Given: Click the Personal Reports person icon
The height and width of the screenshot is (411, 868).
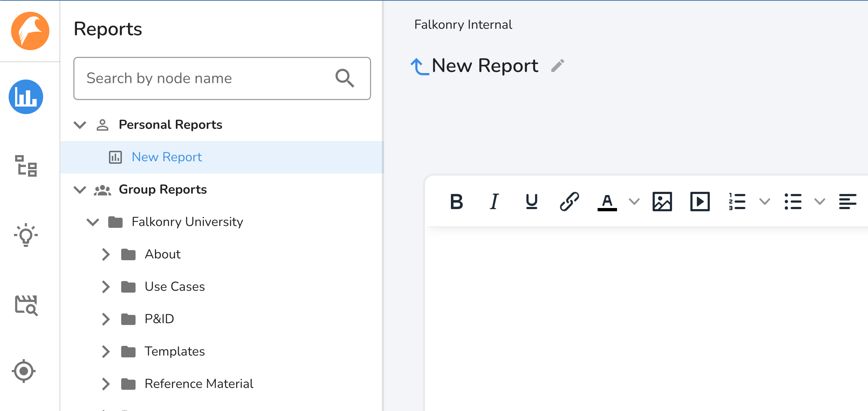Looking at the screenshot, I should (102, 125).
